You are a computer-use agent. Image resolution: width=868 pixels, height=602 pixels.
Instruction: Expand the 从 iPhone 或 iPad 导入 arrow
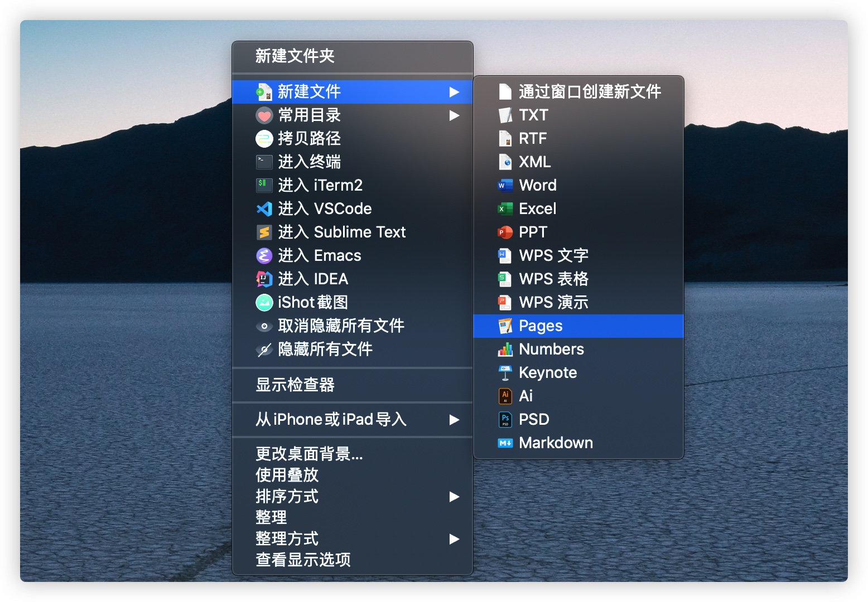[454, 420]
